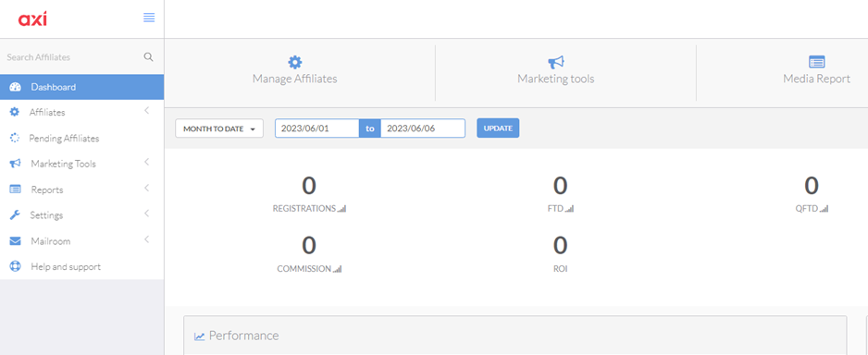Viewport: 868px width, 355px height.
Task: Click the FTD label
Action: point(555,209)
